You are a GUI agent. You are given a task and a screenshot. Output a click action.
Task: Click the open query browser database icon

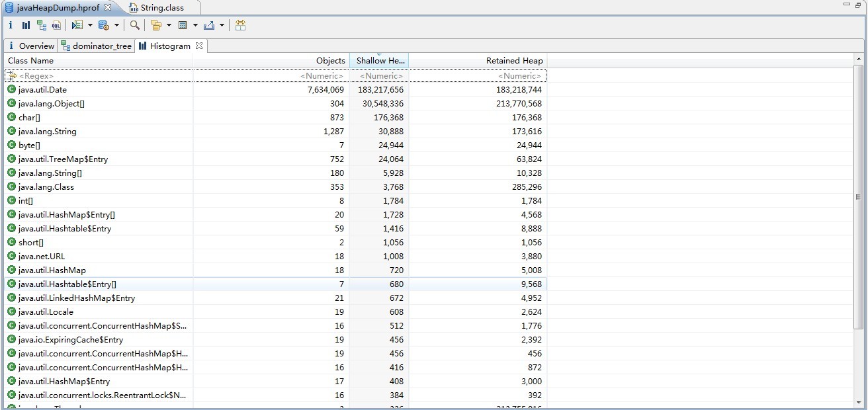(x=103, y=25)
